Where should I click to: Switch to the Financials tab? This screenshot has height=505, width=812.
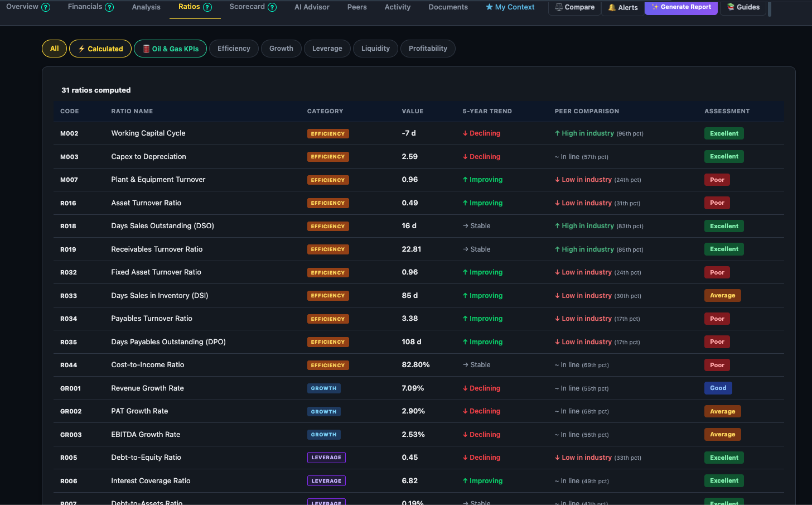click(x=85, y=7)
